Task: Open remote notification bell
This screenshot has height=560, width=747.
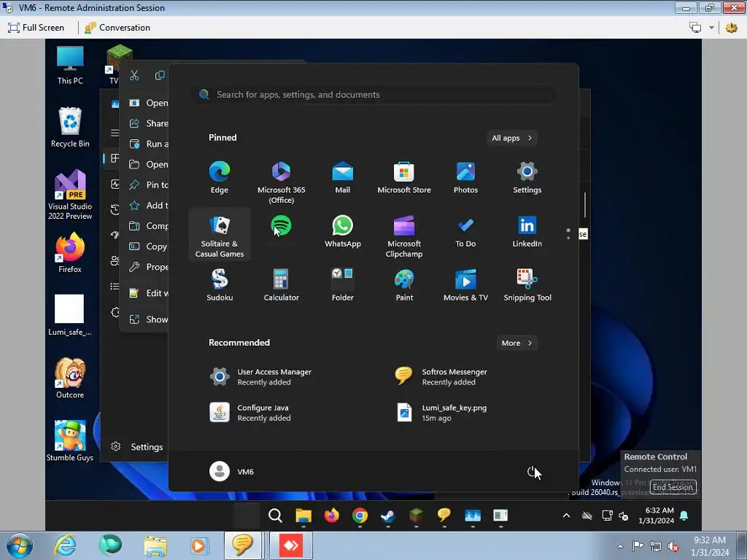Action: 684,516
